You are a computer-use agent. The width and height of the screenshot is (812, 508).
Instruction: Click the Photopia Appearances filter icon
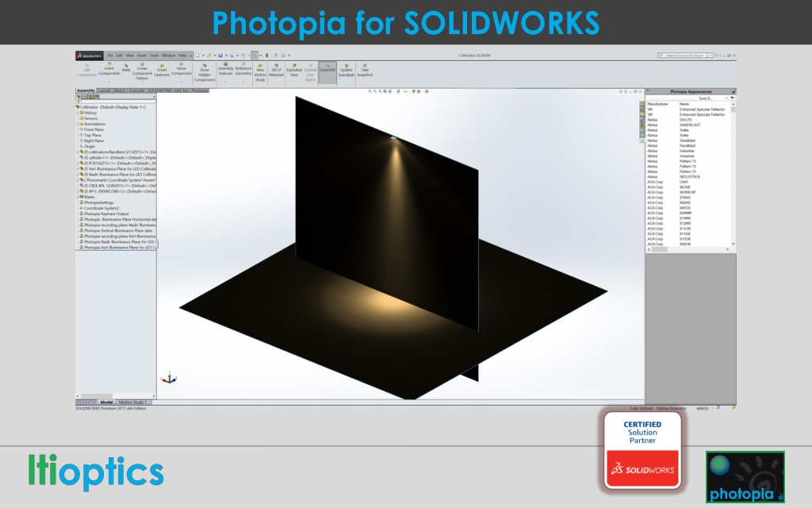pos(732,98)
